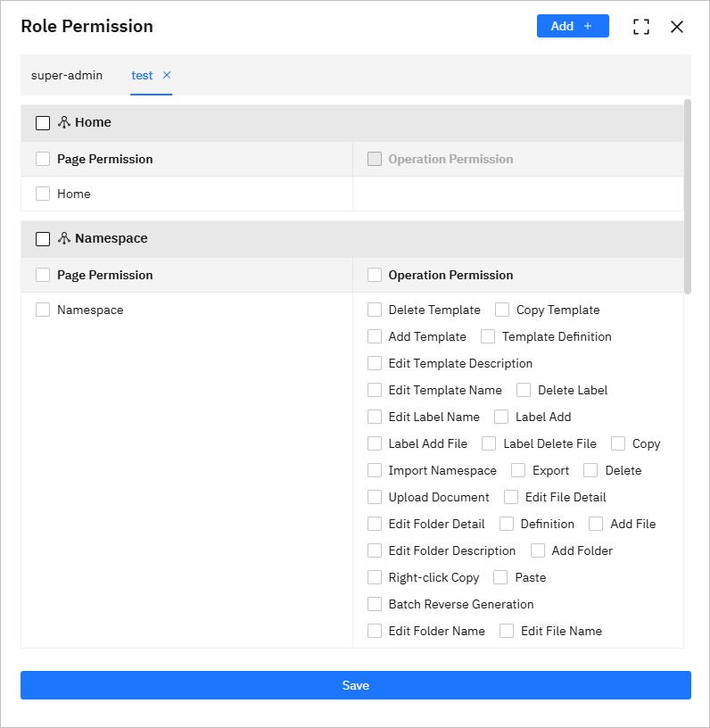This screenshot has width=710, height=728.
Task: Tick the Namespace page permission checkbox
Action: click(x=43, y=310)
